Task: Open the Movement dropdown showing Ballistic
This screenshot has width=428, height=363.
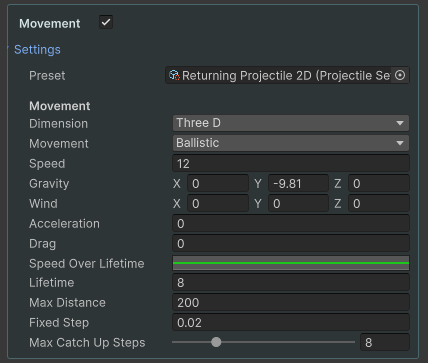Action: pyautogui.click(x=291, y=143)
